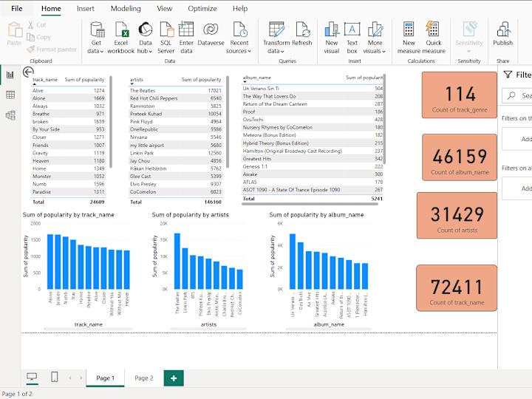Click the Greatest Hits album row
532x399 pixels.
[x=313, y=159]
